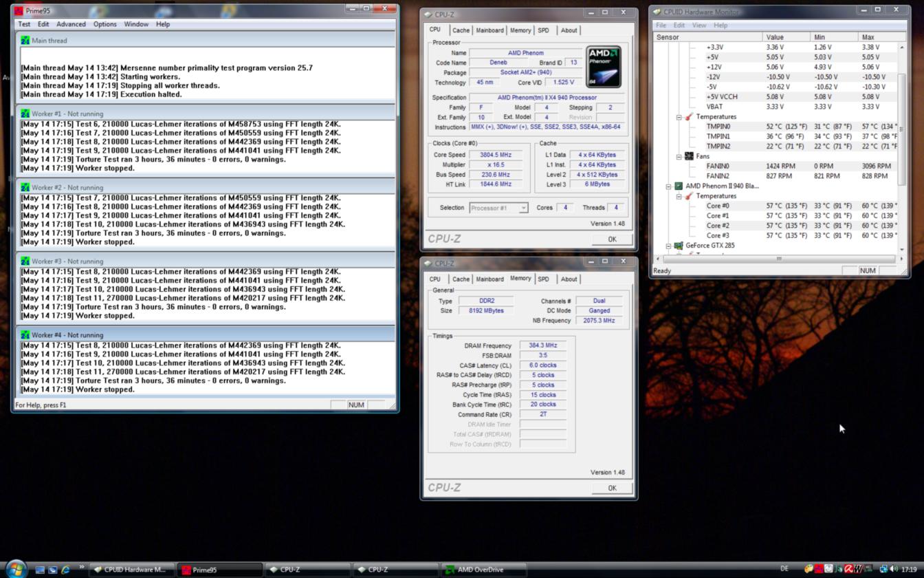Click the Worker #4 window icon
Viewport: 924px width, 578px height.
pos(25,335)
